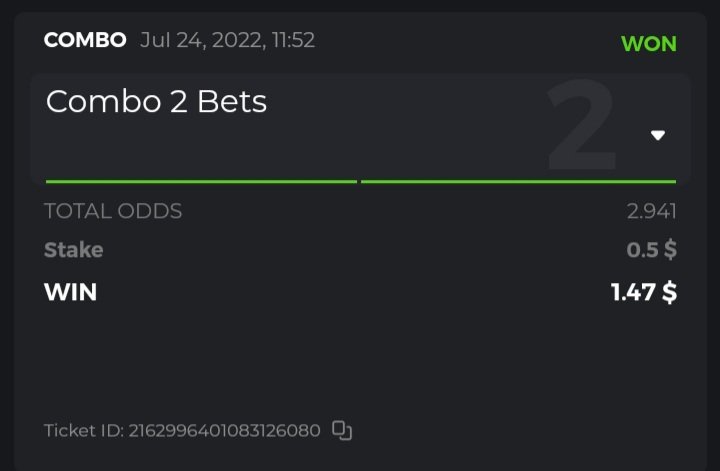The height and width of the screenshot is (471, 720).
Task: Click the WIN label
Action: coord(71,292)
